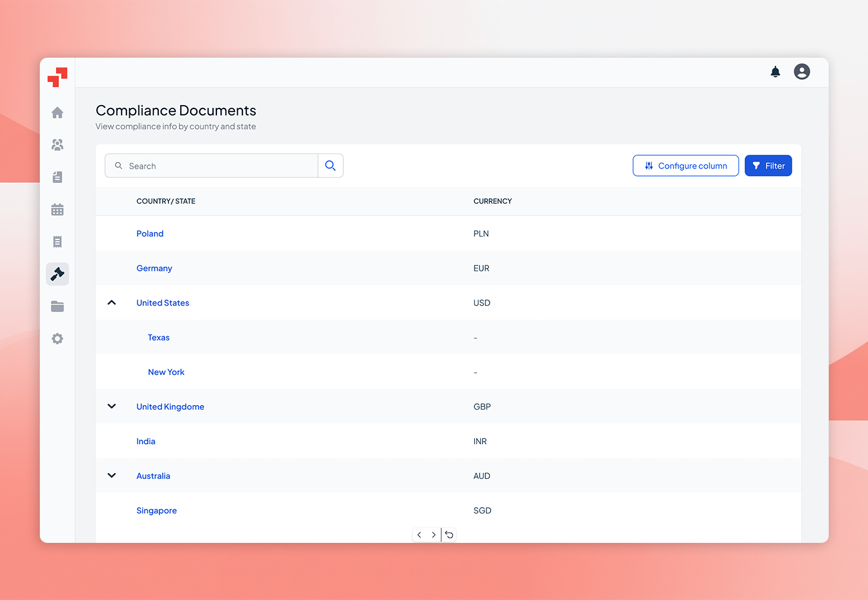The image size is (868, 600).
Task: Open the Texas state link
Action: pos(159,337)
